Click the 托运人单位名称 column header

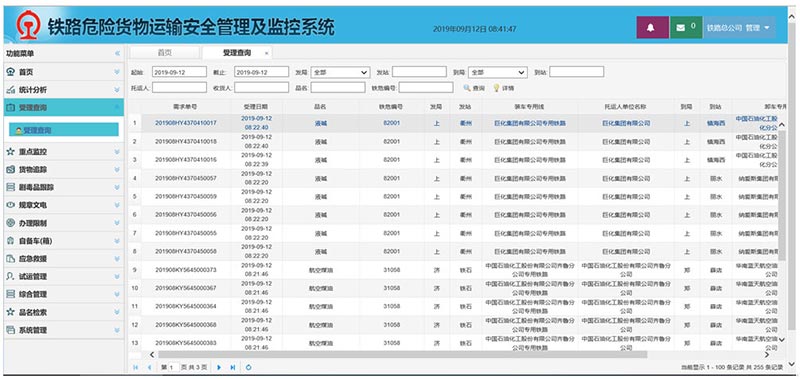626,107
